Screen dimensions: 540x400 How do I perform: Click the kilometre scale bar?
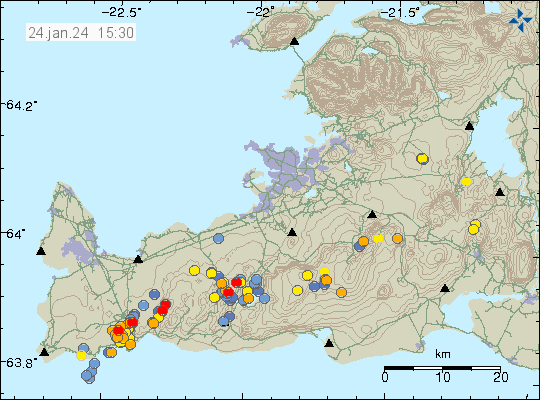442,368
